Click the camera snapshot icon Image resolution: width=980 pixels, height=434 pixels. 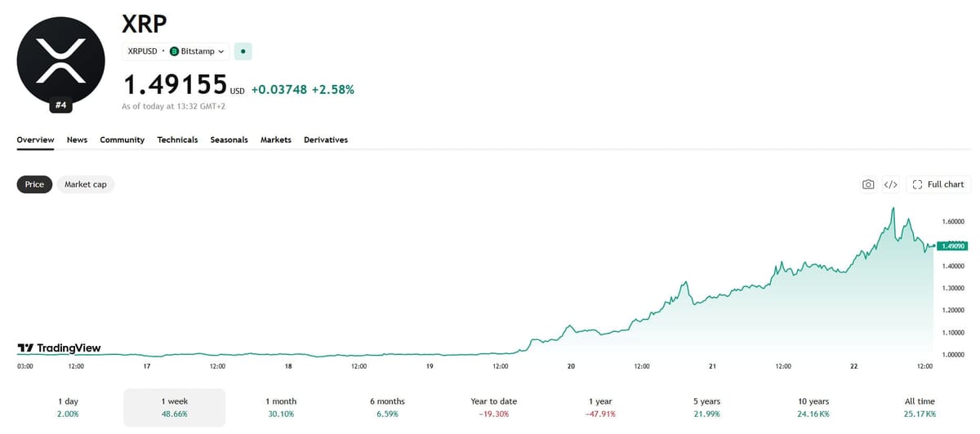(x=868, y=184)
